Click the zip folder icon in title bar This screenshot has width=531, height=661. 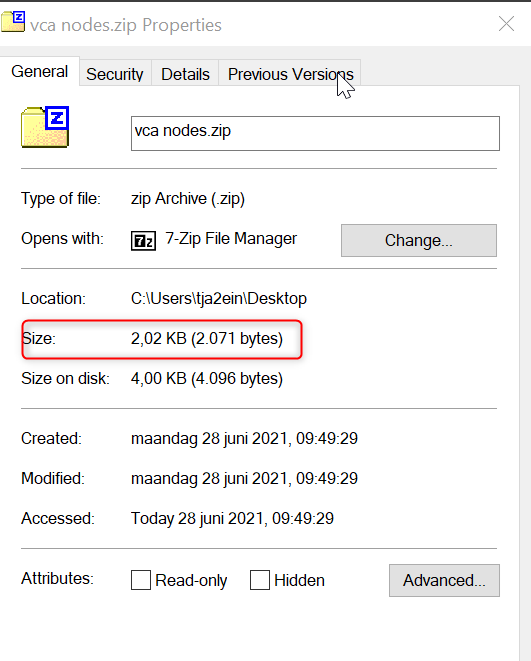(x=13, y=21)
